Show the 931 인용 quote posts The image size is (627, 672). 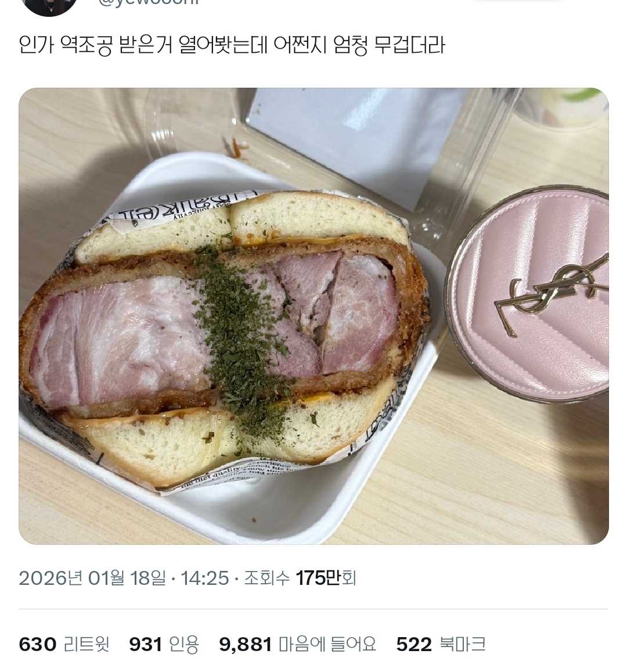[164, 644]
